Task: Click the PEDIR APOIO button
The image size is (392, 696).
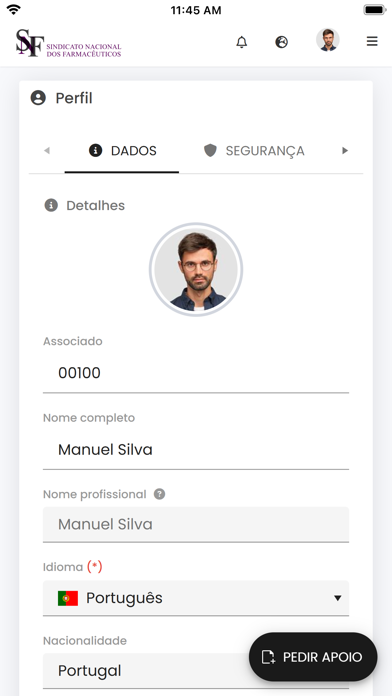Action: 313,657
